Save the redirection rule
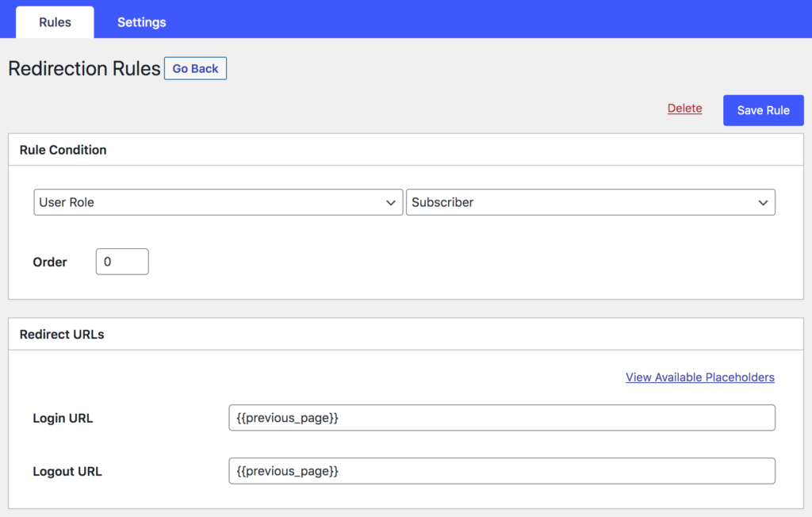Viewport: 812px width, 517px height. tap(763, 110)
